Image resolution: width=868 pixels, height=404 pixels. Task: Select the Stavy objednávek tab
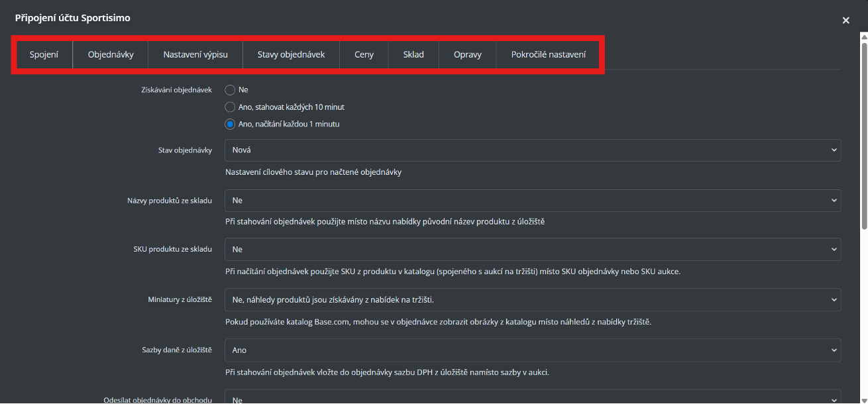(292, 55)
